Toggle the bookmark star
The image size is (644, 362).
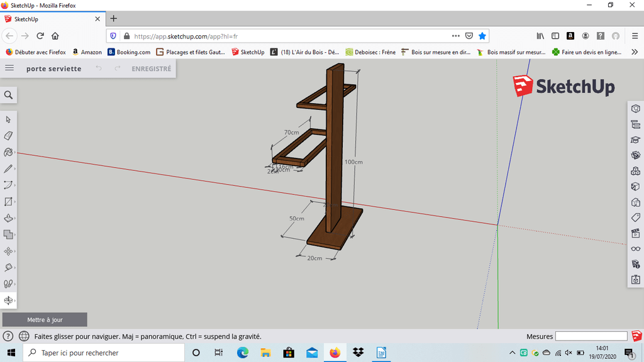tap(482, 36)
